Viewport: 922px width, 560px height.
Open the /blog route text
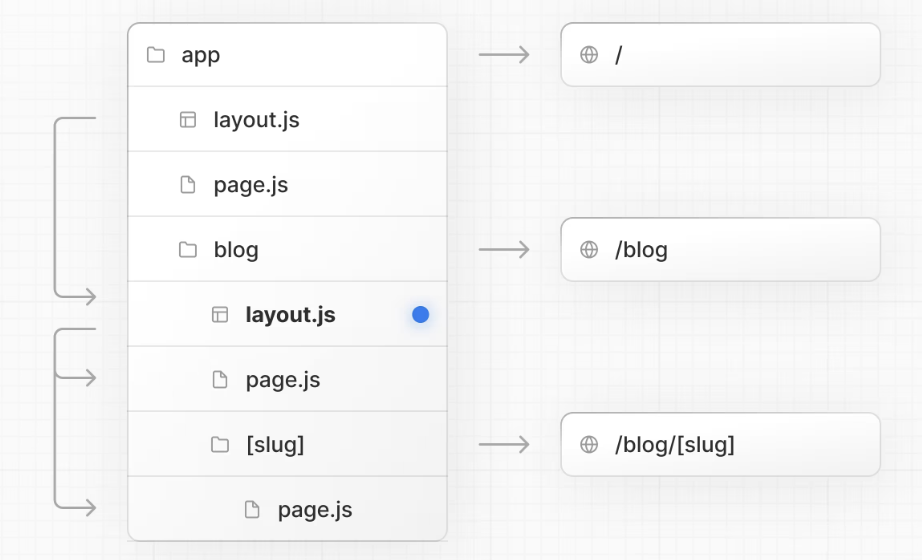(641, 250)
